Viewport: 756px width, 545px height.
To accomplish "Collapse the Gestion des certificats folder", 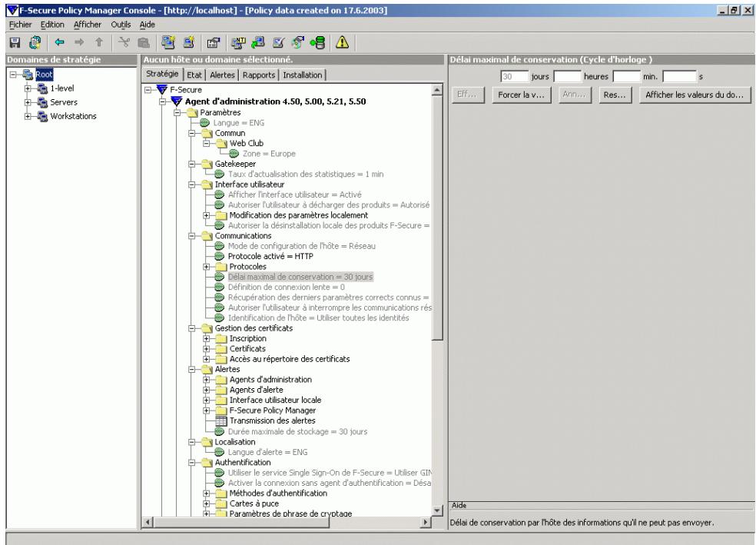I will pyautogui.click(x=192, y=328).
